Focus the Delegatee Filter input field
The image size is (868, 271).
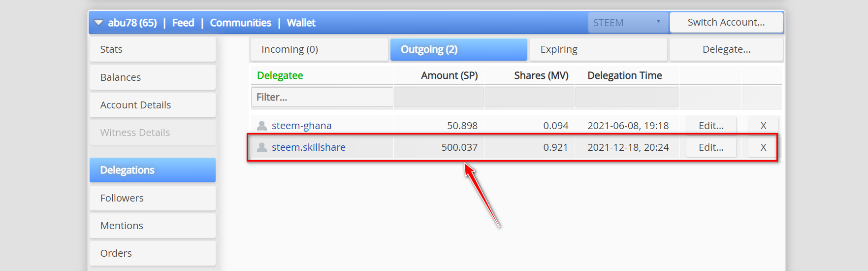click(x=322, y=97)
